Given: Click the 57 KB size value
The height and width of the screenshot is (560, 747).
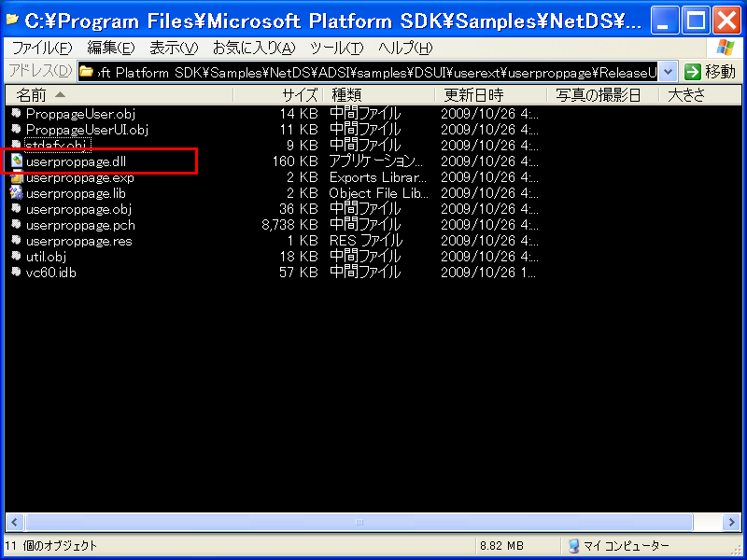Looking at the screenshot, I should click(298, 273).
